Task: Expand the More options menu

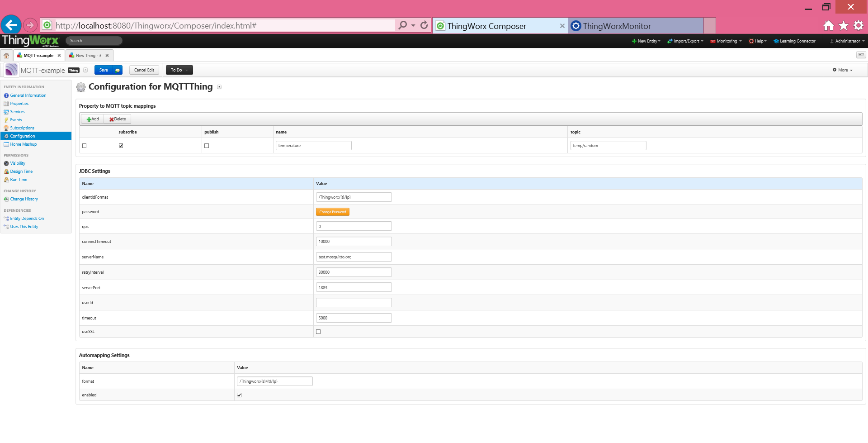Action: 843,70
